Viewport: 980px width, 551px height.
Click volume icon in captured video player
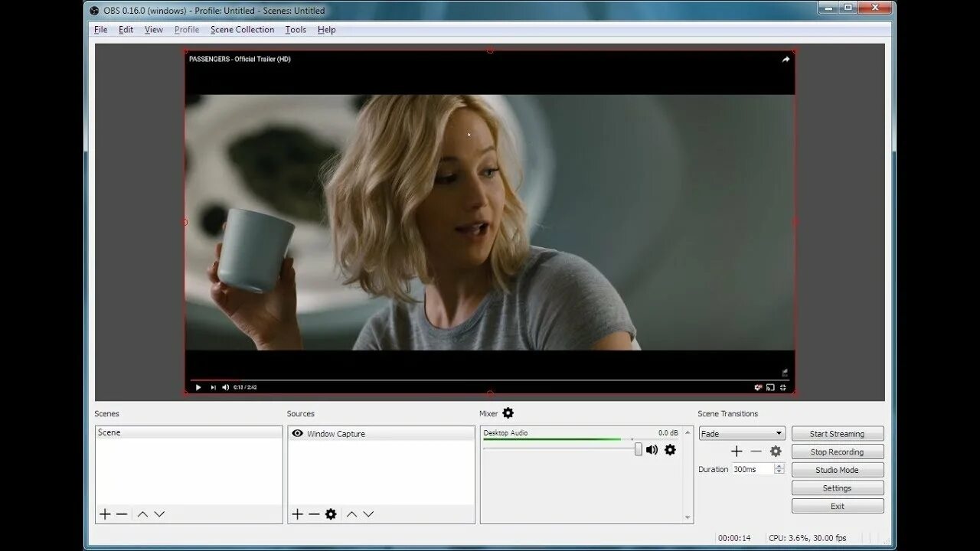225,387
